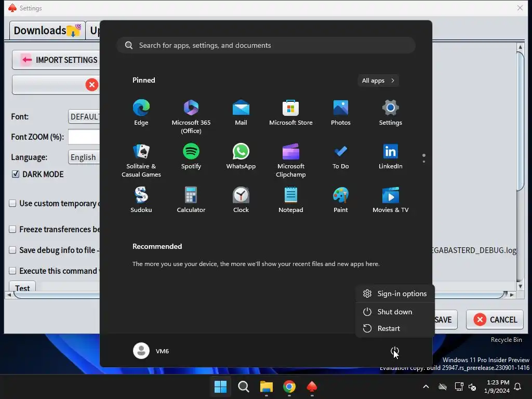The width and height of the screenshot is (532, 399).
Task: Open the Font dropdown in Settings window
Action: tap(84, 117)
